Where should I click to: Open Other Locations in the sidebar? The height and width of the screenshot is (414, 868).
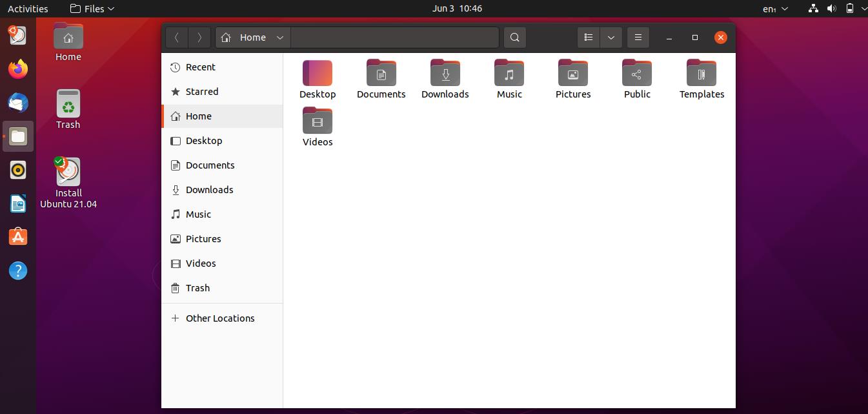tap(222, 318)
